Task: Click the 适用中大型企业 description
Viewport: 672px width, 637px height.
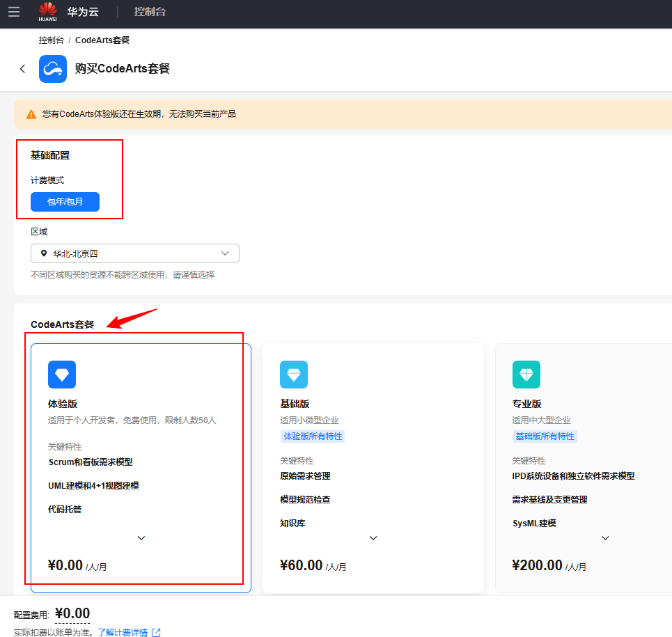Action: 541,420
